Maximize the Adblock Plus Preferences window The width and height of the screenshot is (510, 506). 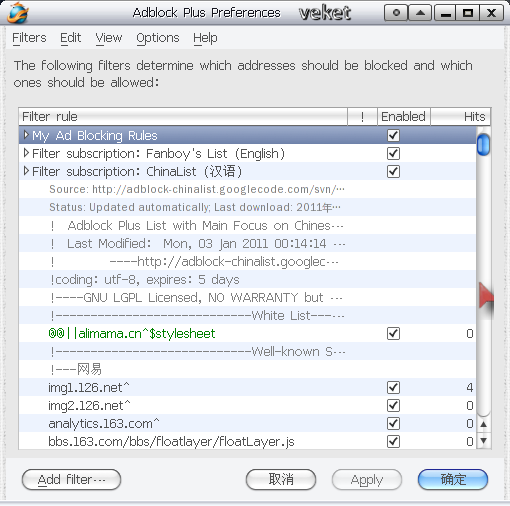click(468, 13)
